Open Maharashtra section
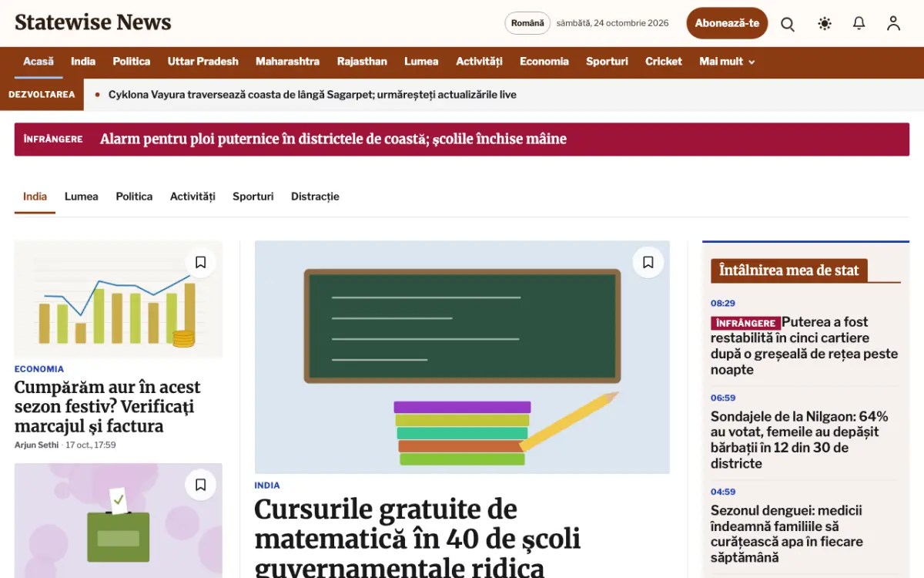This screenshot has width=924, height=578. point(288,62)
